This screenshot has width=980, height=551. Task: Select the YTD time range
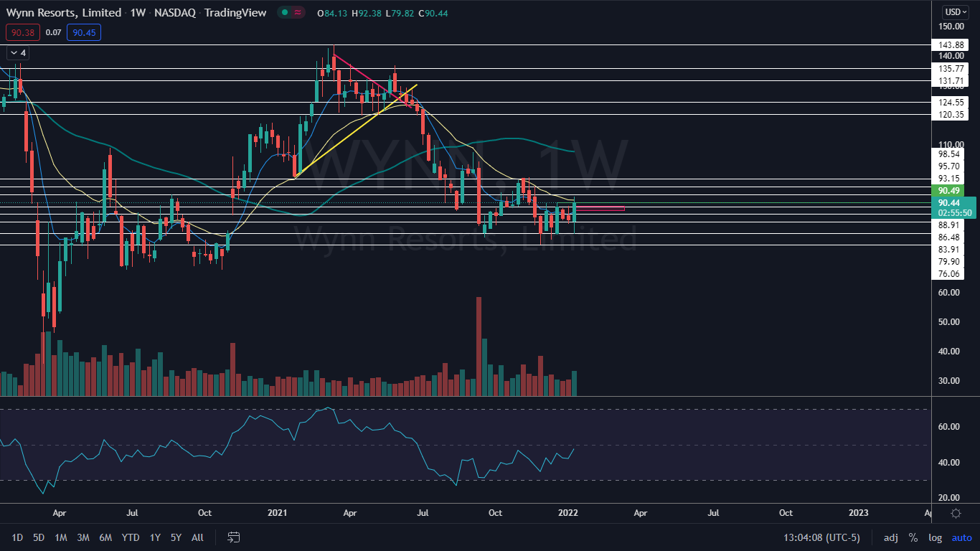click(131, 537)
